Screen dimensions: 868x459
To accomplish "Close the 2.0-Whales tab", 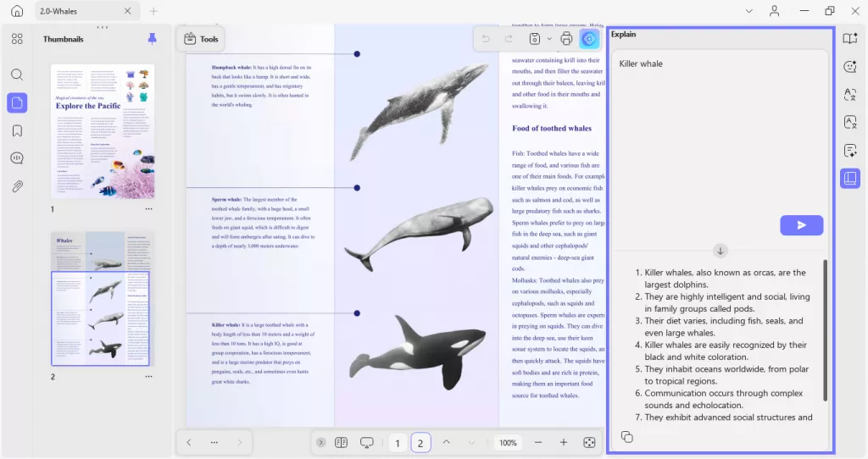I will pyautogui.click(x=128, y=11).
